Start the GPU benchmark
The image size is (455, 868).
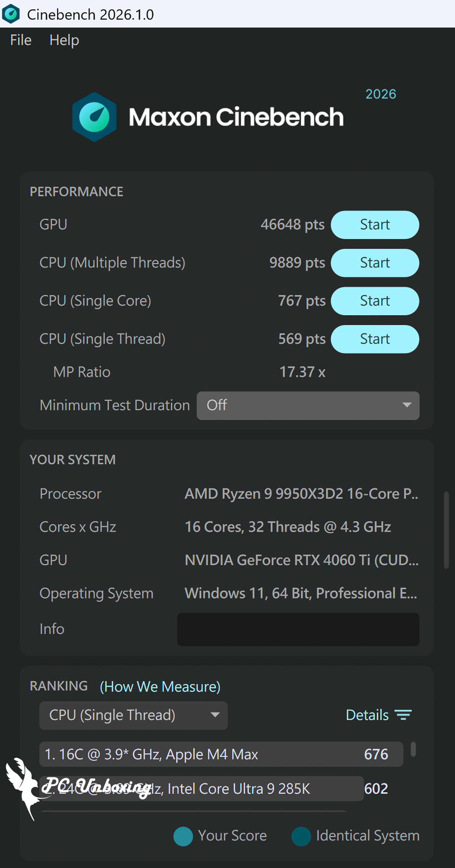click(375, 225)
